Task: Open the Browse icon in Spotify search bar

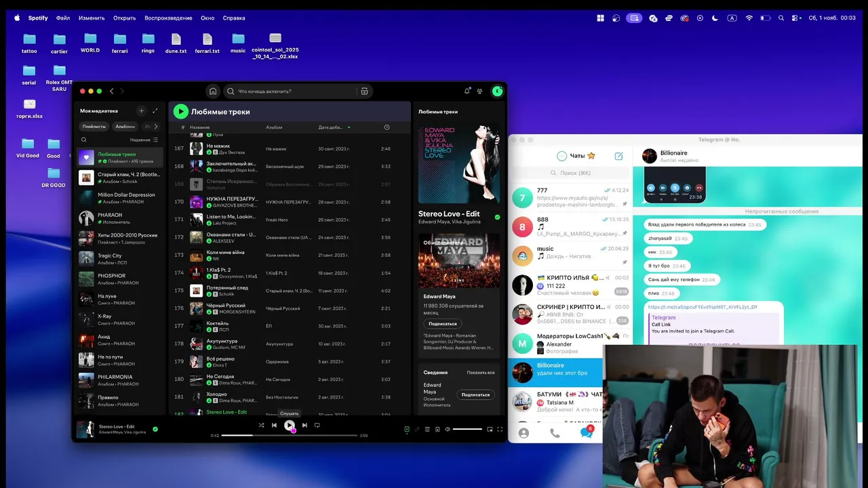Action: click(364, 91)
